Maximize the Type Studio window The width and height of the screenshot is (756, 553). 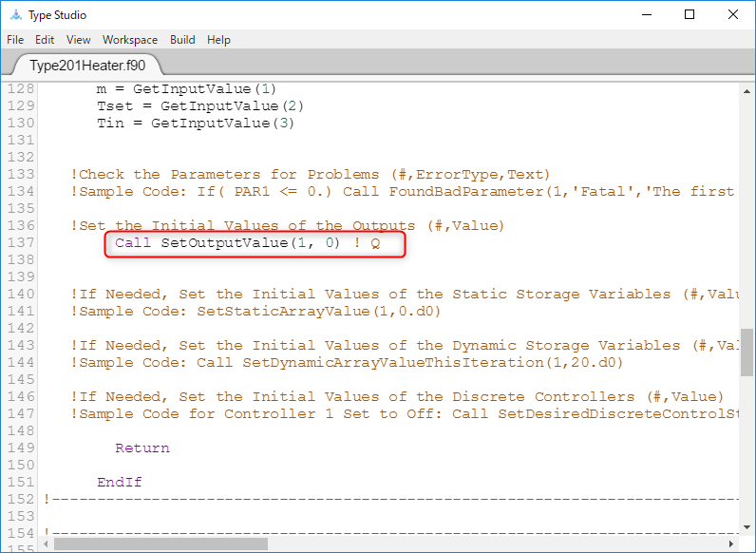pyautogui.click(x=690, y=14)
